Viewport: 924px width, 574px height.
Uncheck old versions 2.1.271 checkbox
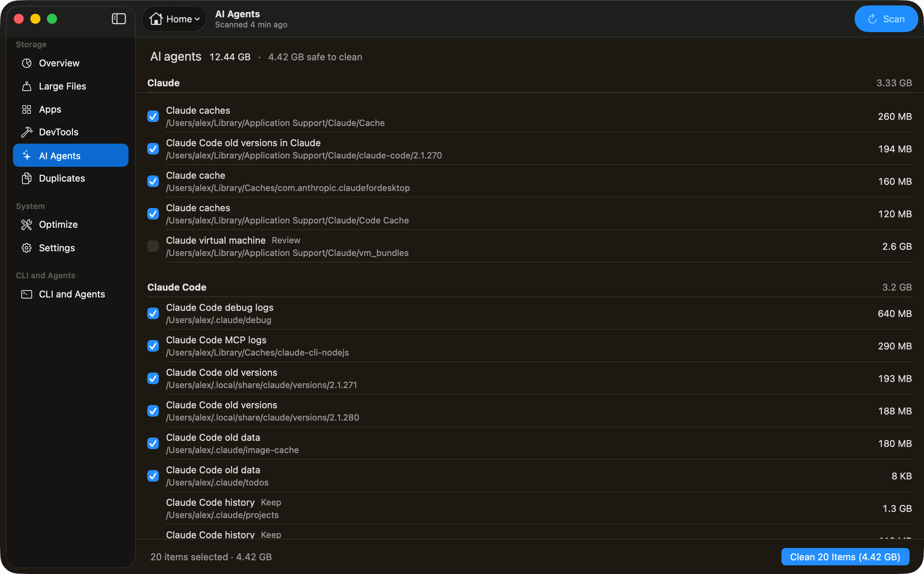click(153, 378)
